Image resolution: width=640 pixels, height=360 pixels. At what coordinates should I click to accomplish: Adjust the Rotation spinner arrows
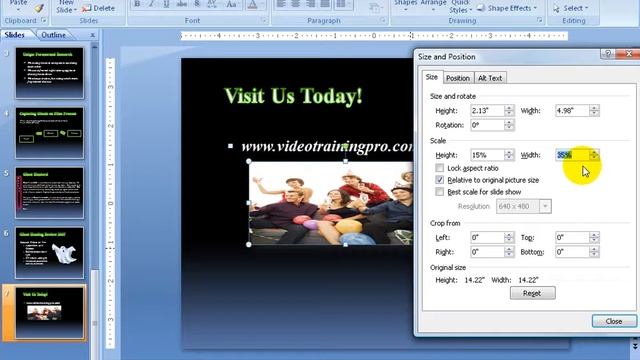(509, 125)
